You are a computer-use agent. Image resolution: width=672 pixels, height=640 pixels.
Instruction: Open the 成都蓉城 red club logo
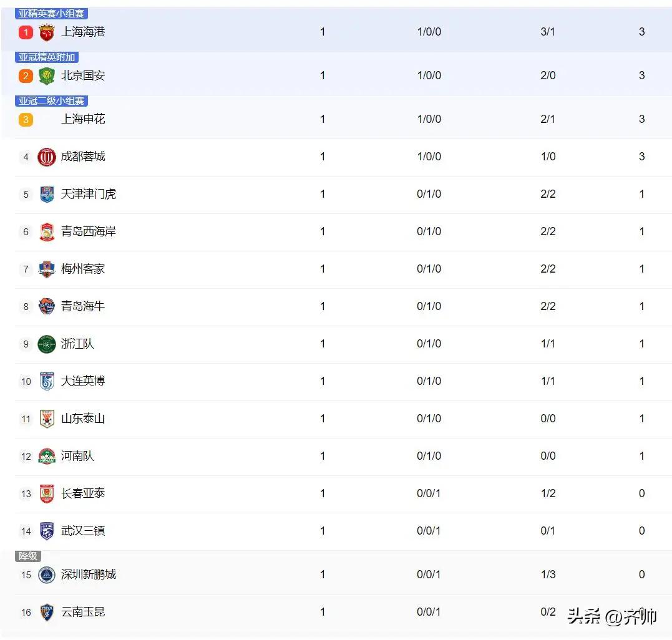46,157
